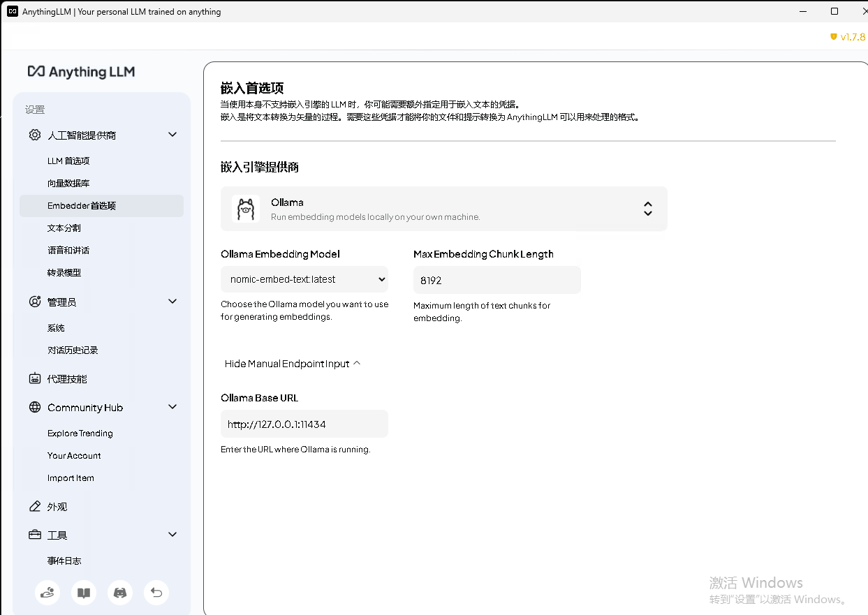Click the Max Embedding Chunk Length label
The image size is (868, 615).
coord(483,254)
